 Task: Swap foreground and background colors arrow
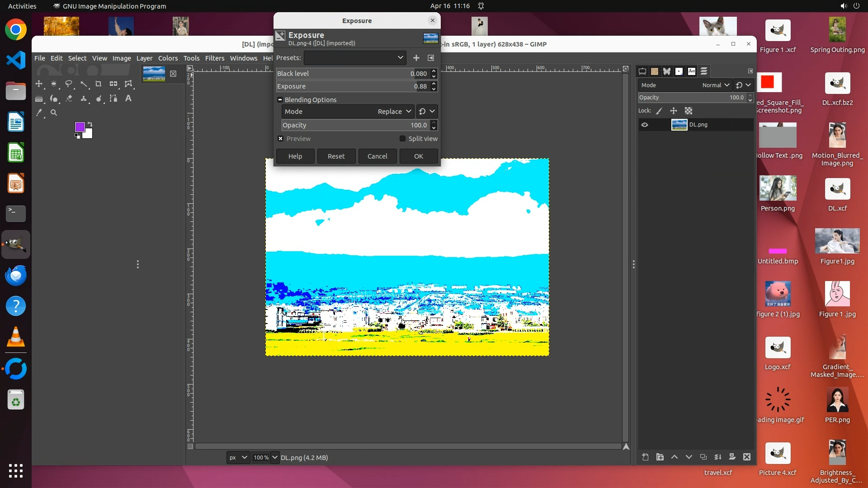90,124
